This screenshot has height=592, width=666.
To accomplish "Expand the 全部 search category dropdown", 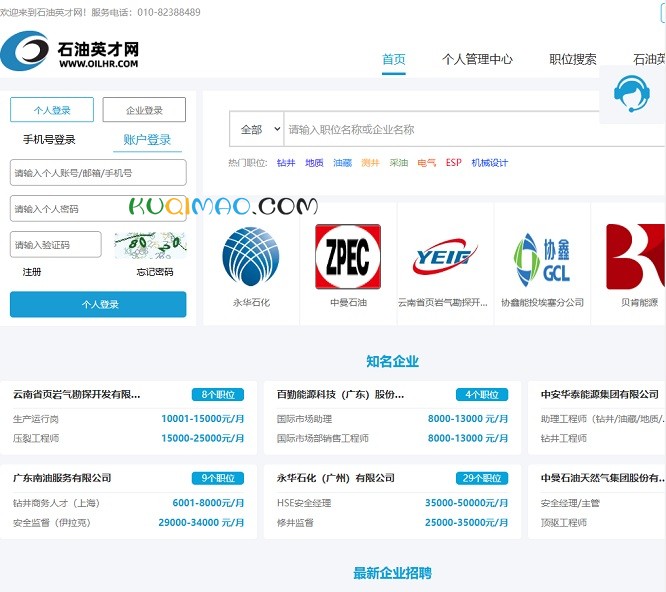I will (257, 129).
